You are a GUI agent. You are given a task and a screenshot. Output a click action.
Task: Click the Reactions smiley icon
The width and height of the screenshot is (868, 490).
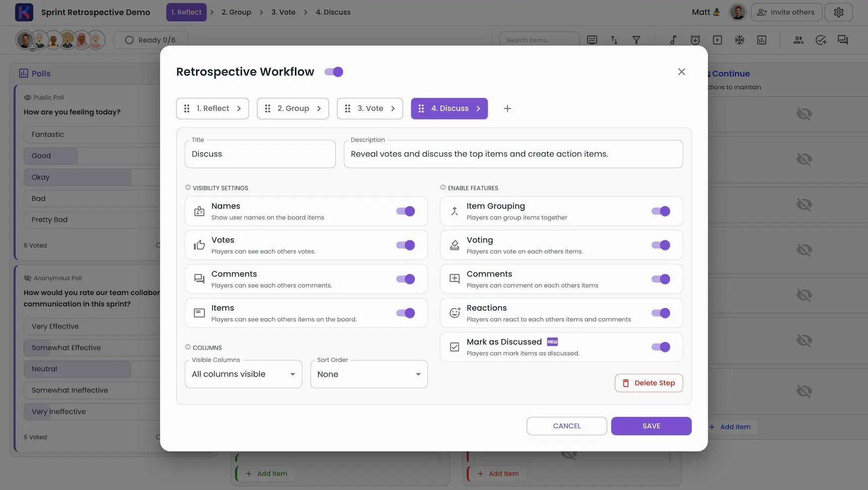click(x=455, y=313)
